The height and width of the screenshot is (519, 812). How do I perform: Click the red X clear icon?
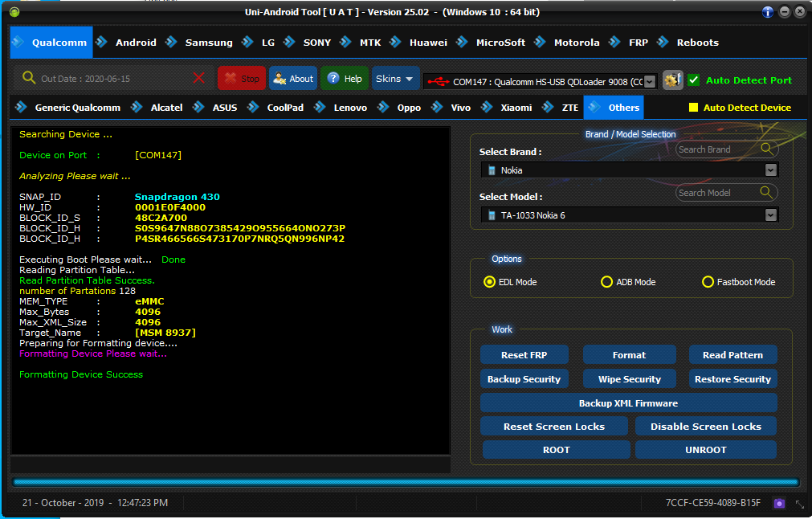point(198,78)
